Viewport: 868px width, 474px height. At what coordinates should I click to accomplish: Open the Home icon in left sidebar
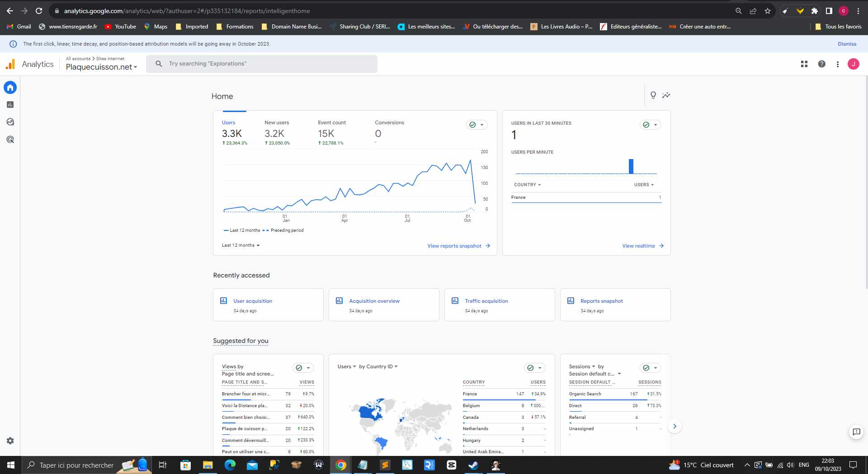(x=10, y=87)
